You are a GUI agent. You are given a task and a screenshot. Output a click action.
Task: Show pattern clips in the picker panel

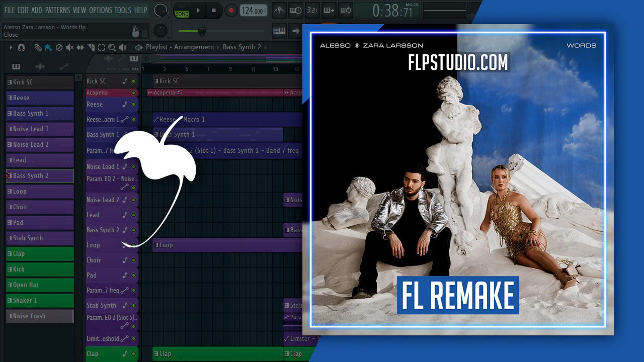click(16, 66)
